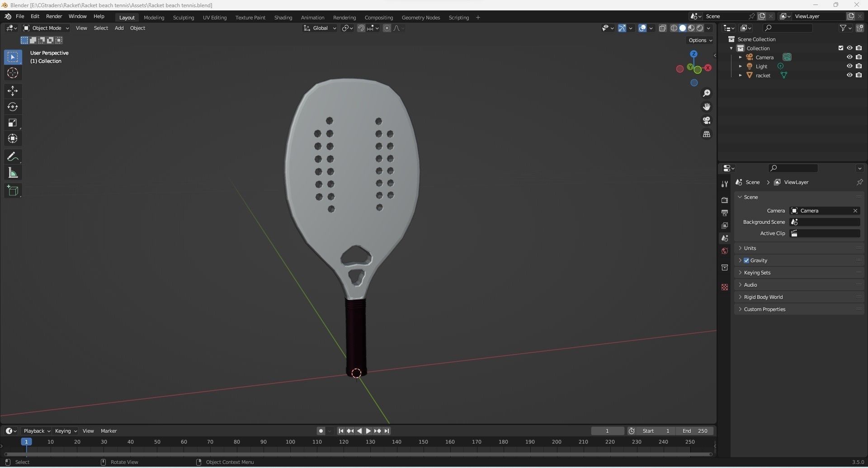Viewport: 868px width, 468px height.
Task: Open the Texture properties tab
Action: (x=725, y=287)
